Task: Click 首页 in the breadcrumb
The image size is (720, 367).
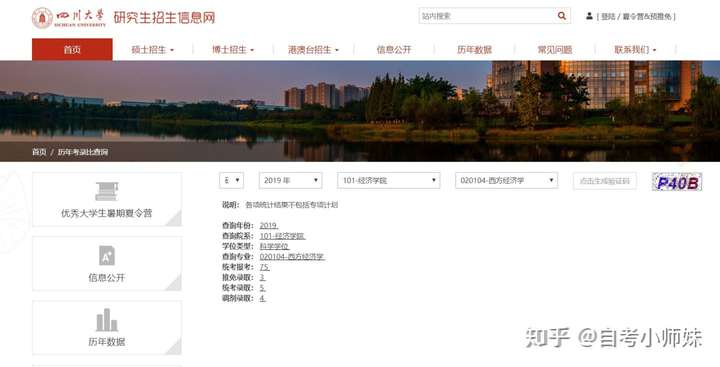Action: (x=39, y=152)
